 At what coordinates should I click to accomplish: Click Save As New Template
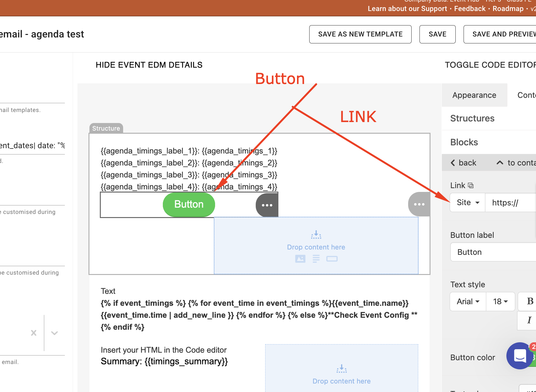(x=360, y=34)
